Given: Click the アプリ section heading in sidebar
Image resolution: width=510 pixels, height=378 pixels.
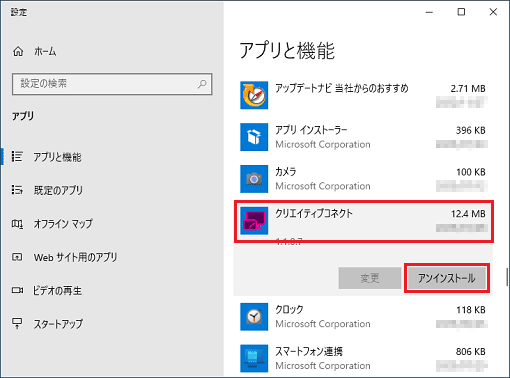Looking at the screenshot, I should 23,116.
